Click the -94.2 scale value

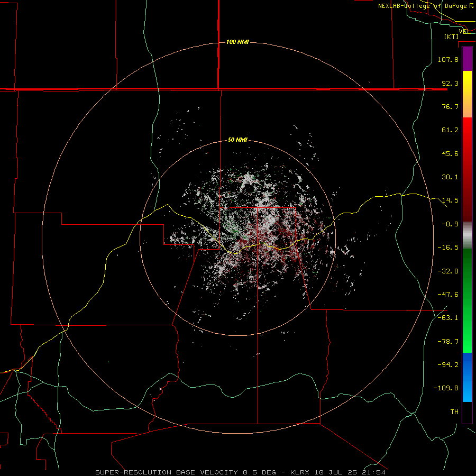(x=448, y=365)
